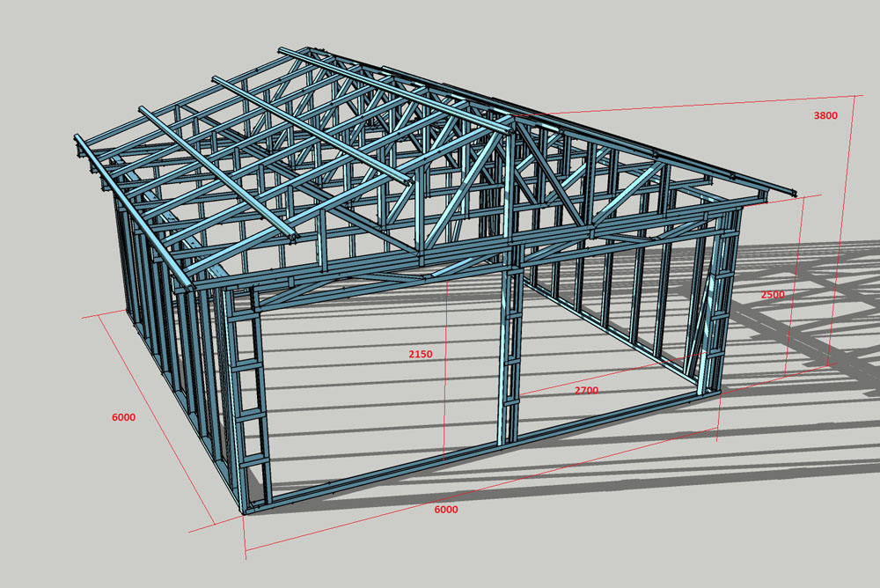Screen dimensions: 880x588
Task: Select the 2700 opening width dimension label
Action: click(x=585, y=390)
